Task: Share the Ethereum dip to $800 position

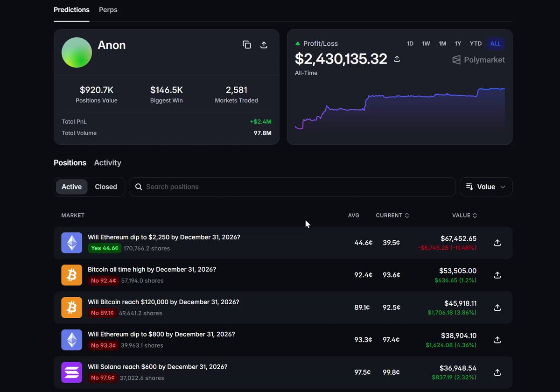Action: point(497,340)
